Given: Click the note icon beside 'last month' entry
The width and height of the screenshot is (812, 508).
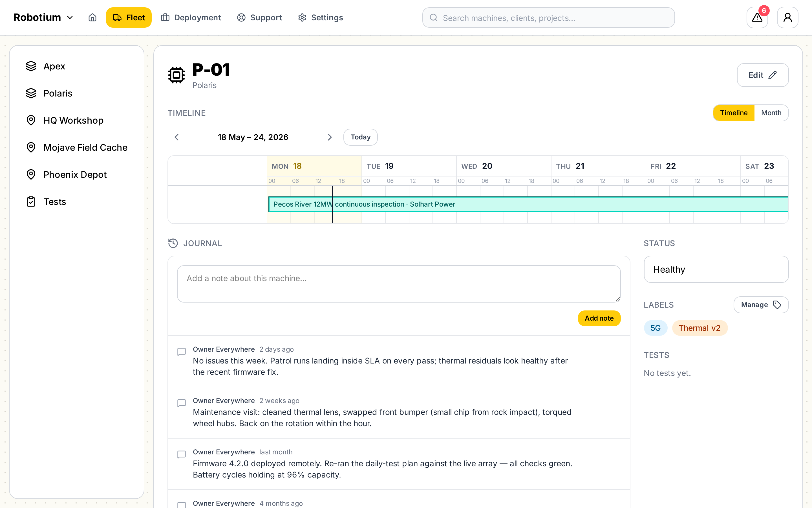Looking at the screenshot, I should (182, 455).
